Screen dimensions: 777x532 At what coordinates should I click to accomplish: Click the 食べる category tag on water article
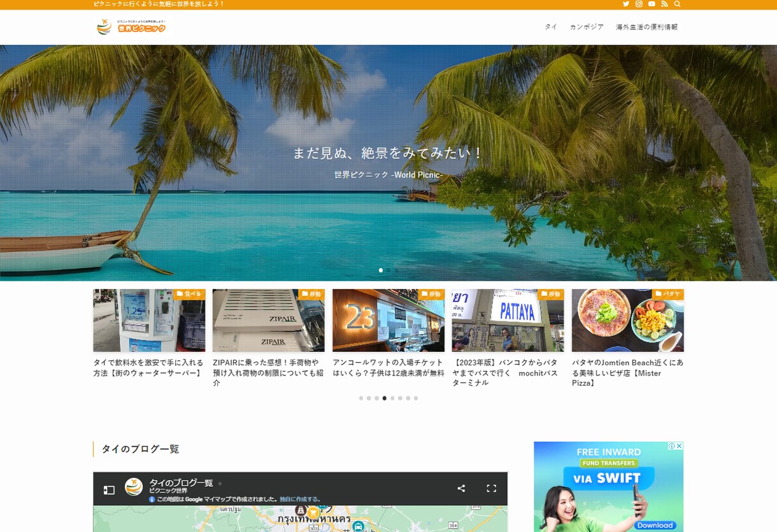click(189, 294)
